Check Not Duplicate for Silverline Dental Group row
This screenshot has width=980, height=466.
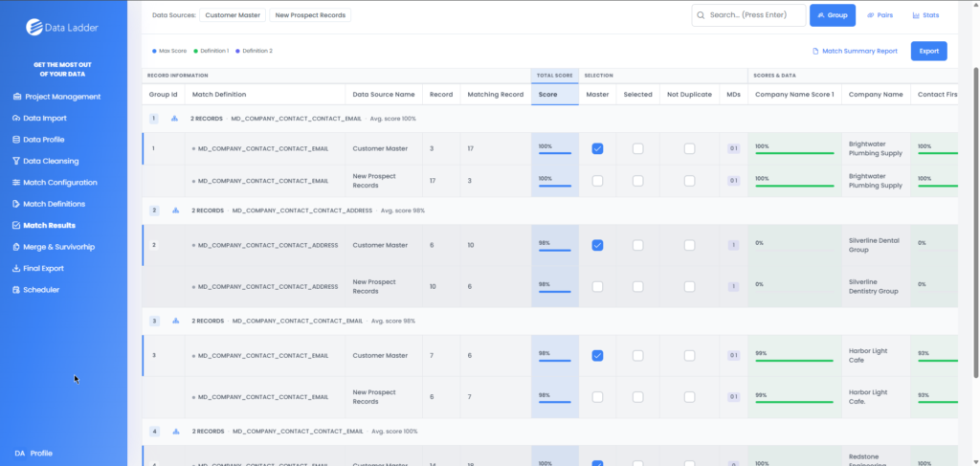click(x=689, y=245)
